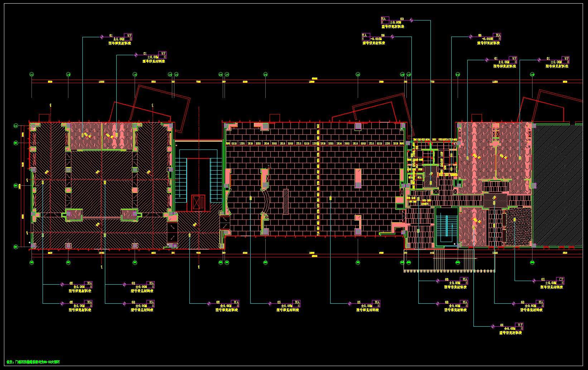Click the enclosed staircase at lower right
Viewport: 588px width, 370px height.
coord(447,227)
